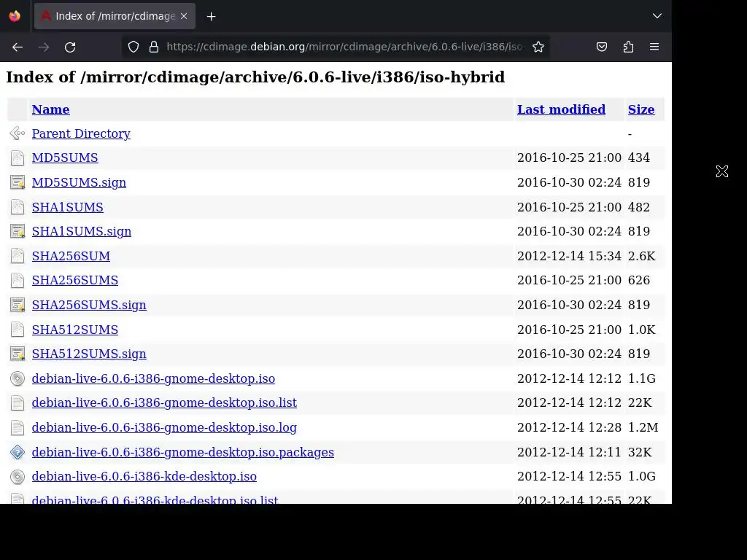Open the SHA1SUMS file link

68,207
